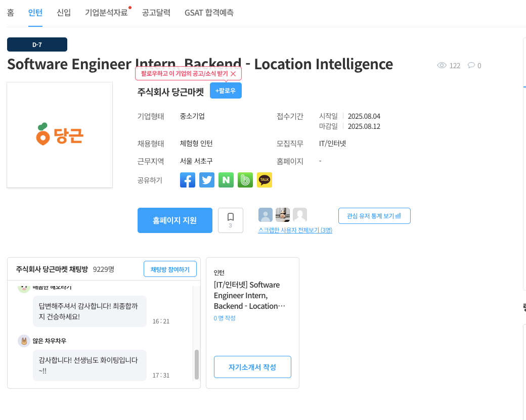Screen dimensions: 526x420
Task: Click the 않은 차우차우 username
Action: [50, 341]
